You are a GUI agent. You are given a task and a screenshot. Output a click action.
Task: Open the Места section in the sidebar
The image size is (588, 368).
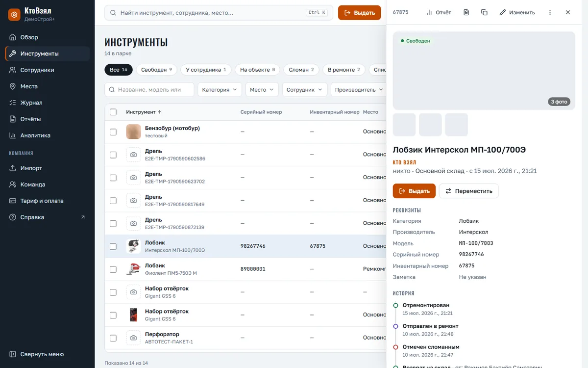click(47, 86)
